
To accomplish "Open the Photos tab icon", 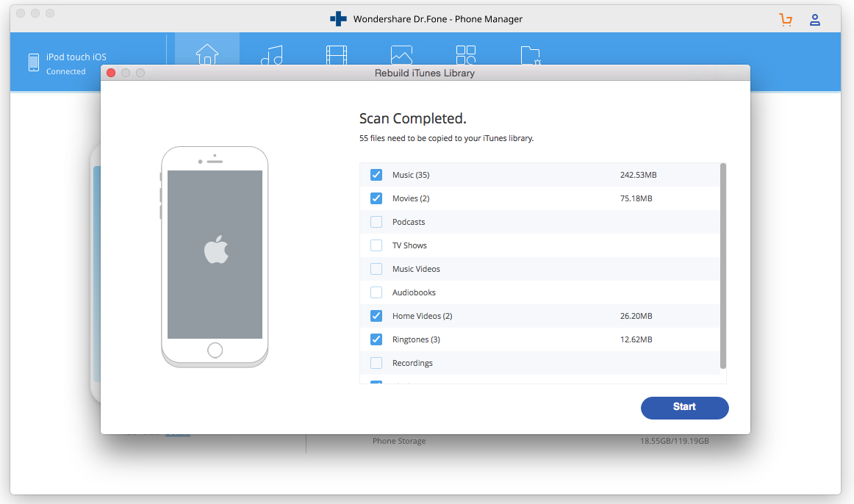I will coord(401,55).
